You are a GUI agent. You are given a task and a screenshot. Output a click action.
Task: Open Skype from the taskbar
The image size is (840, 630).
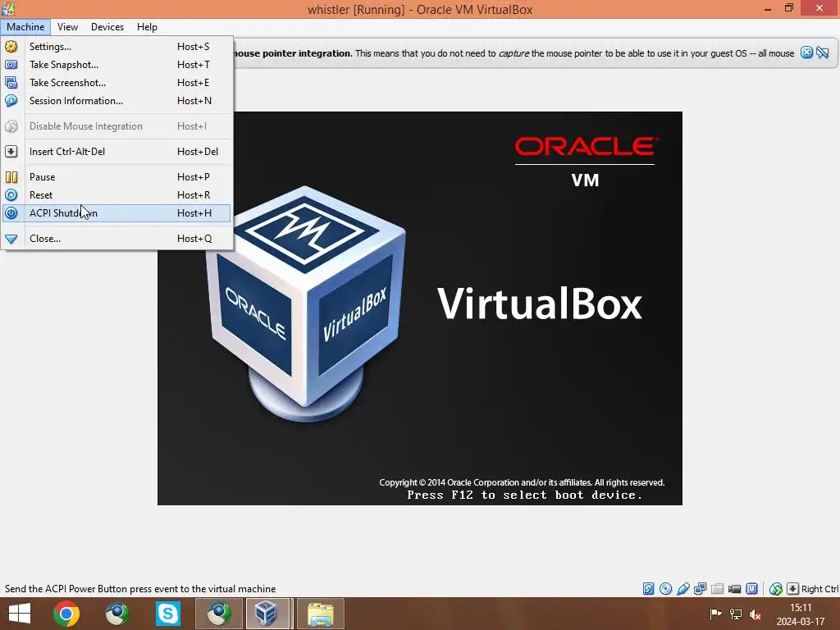(167, 614)
